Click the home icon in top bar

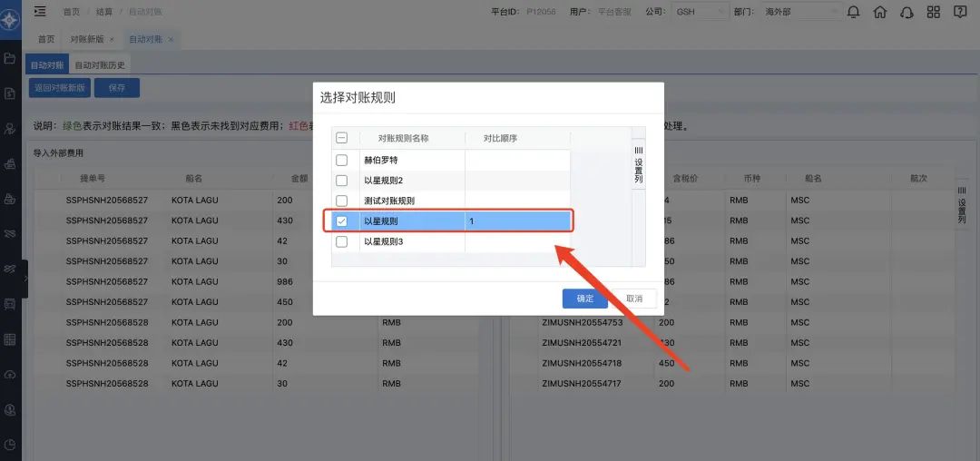point(879,12)
